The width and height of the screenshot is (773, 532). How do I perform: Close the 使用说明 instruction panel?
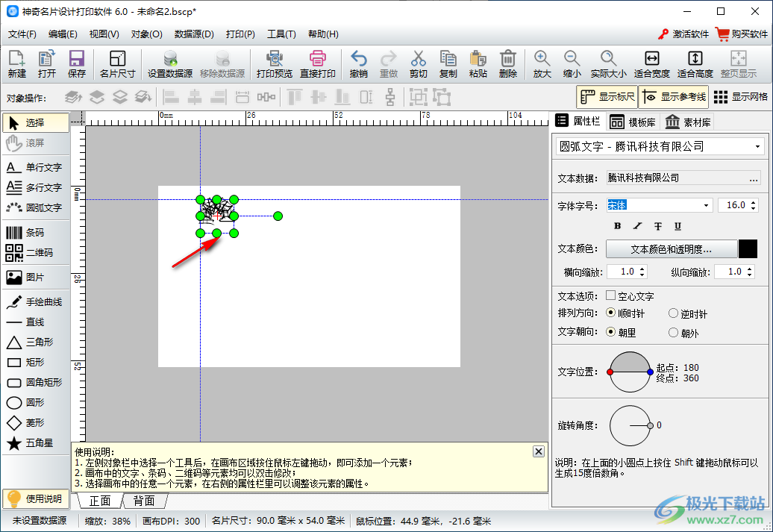539,451
